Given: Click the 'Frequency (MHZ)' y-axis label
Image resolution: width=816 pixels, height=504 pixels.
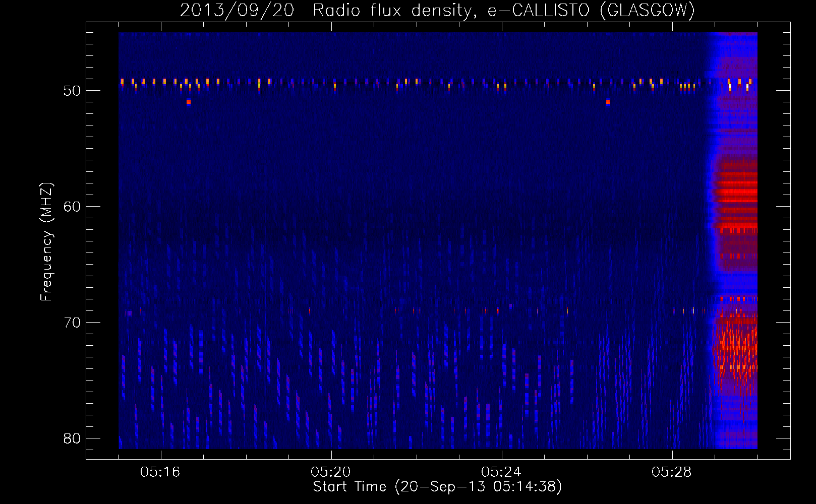Looking at the screenshot, I should [x=46, y=242].
